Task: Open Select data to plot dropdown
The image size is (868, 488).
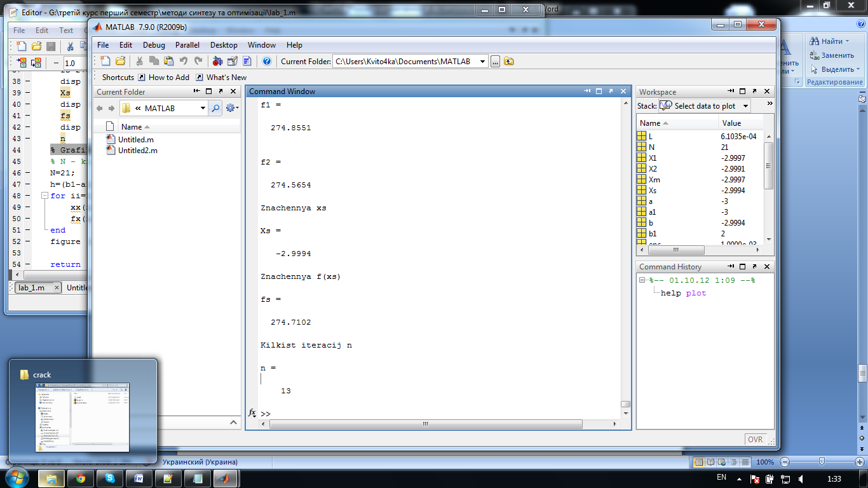Action: [745, 106]
